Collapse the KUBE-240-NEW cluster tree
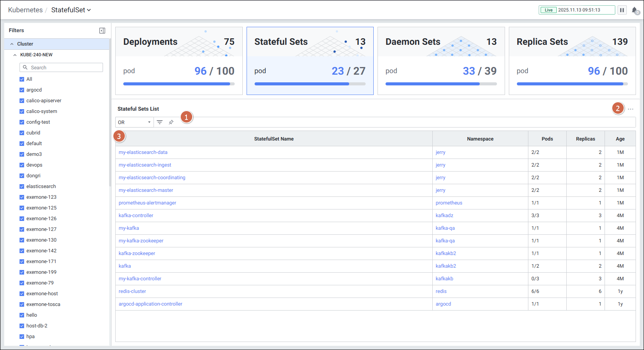Viewport: 644px width, 350px height. tap(15, 55)
